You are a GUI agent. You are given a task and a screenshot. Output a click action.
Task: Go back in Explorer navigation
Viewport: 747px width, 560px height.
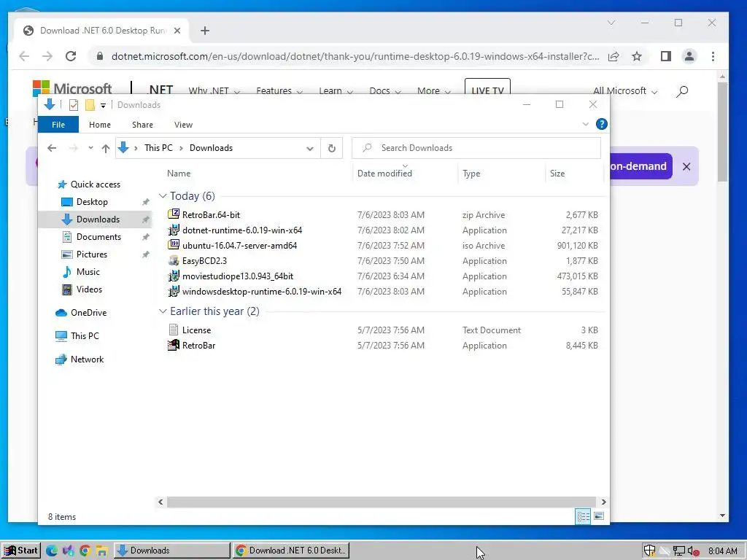(x=52, y=148)
